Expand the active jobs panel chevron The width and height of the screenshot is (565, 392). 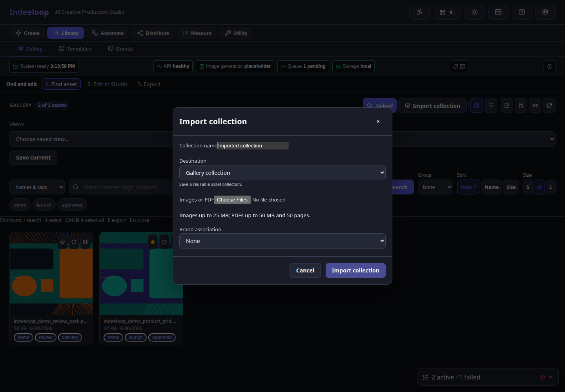coord(551,377)
